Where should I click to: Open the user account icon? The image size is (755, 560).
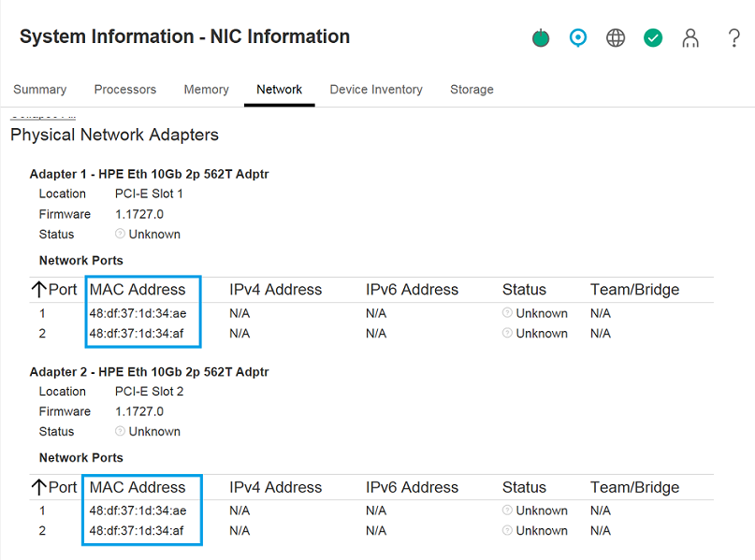coord(690,38)
